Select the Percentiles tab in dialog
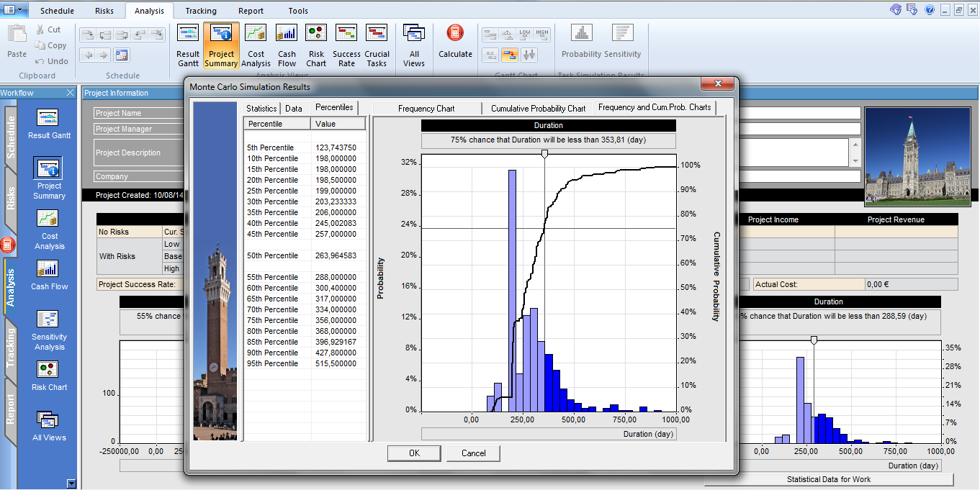980x490 pixels. pyautogui.click(x=334, y=107)
